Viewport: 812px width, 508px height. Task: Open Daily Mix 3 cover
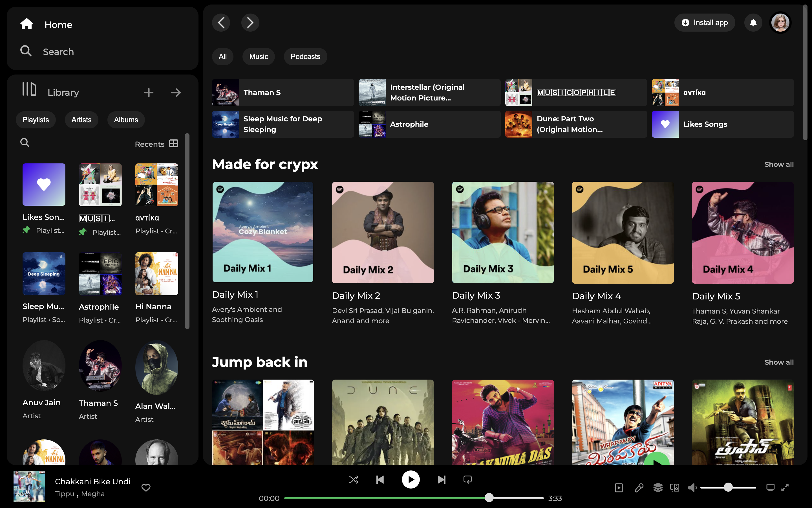503,233
